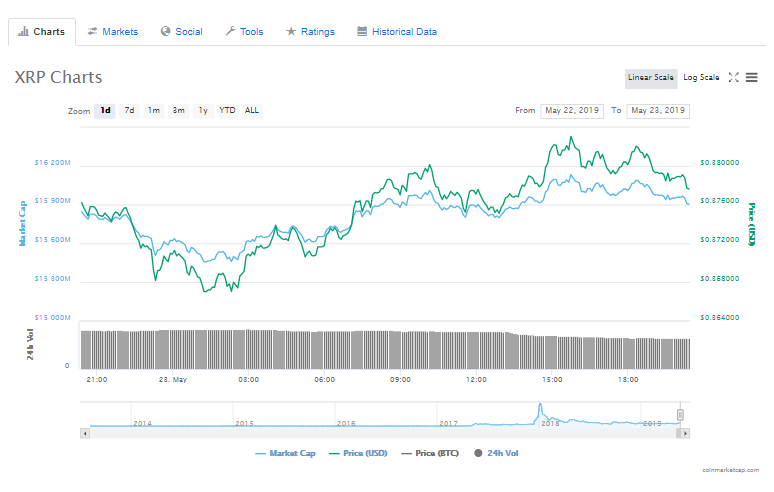
Task: Click the navigator scrollbar track
Action: point(383,434)
